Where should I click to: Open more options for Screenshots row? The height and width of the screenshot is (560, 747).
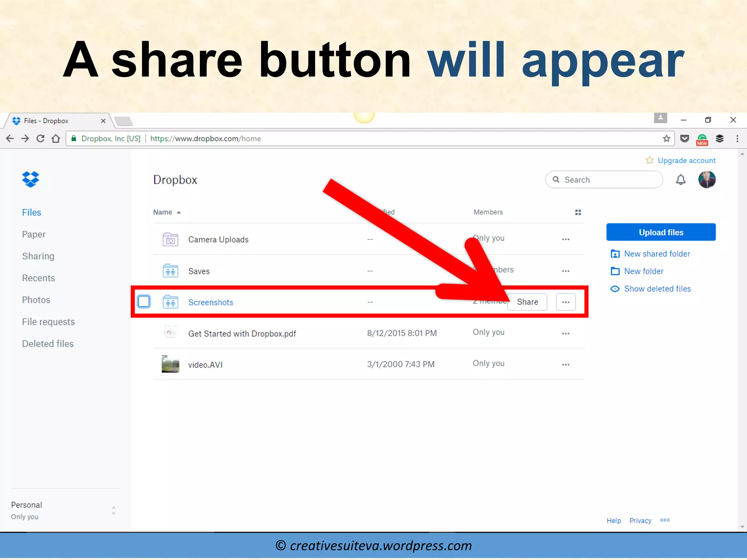(566, 302)
